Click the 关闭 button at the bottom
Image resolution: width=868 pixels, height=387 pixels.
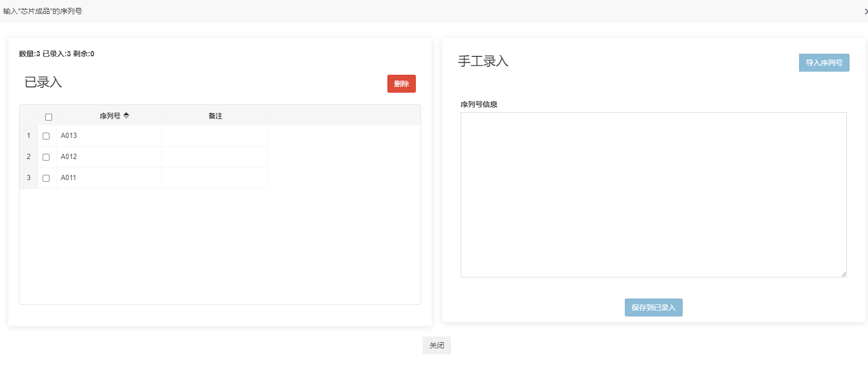pos(437,345)
